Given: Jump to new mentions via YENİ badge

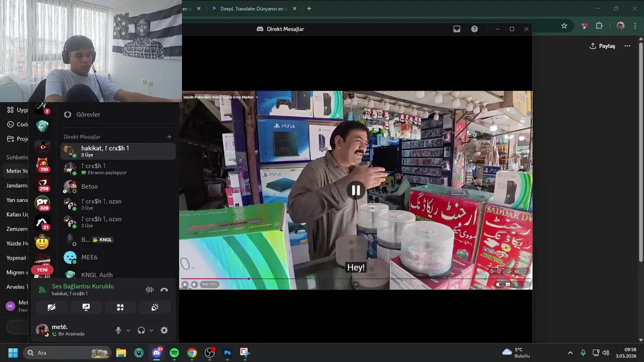Looking at the screenshot, I should 42,270.
